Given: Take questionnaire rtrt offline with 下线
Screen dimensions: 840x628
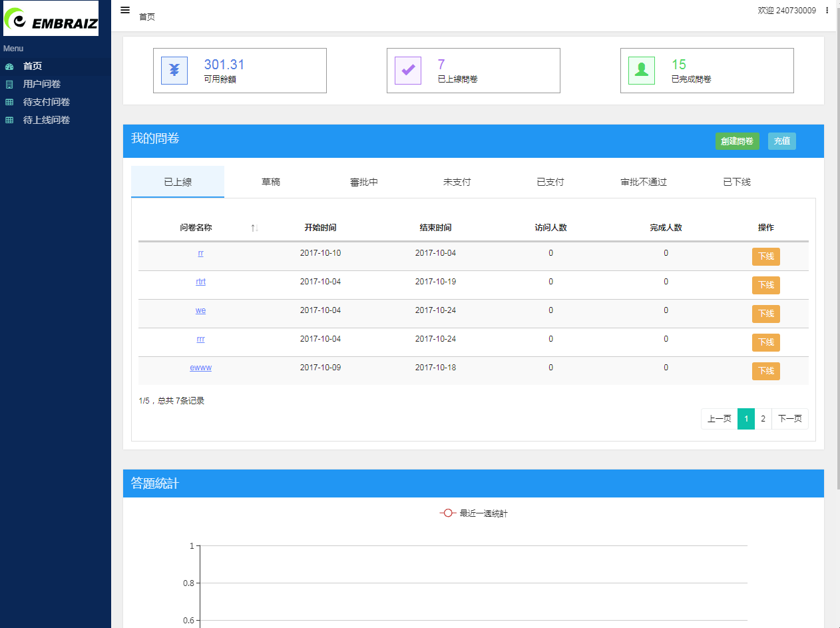Looking at the screenshot, I should 766,285.
